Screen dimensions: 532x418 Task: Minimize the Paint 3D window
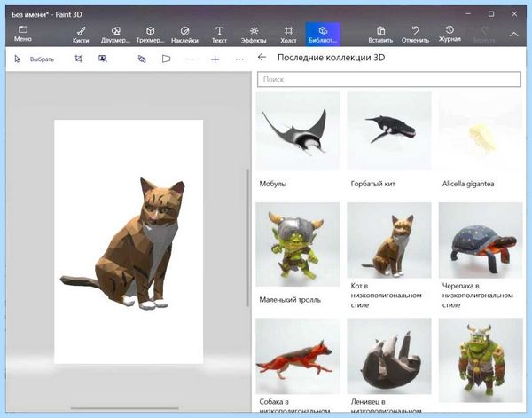[x=468, y=14]
